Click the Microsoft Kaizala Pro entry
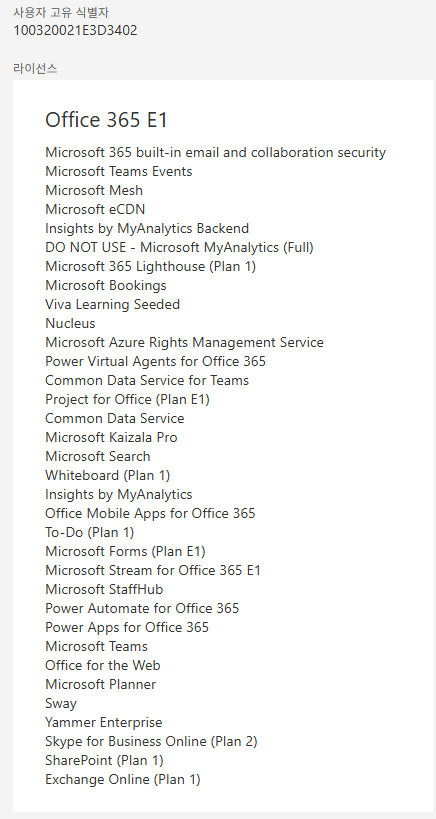This screenshot has width=436, height=819. 111,437
